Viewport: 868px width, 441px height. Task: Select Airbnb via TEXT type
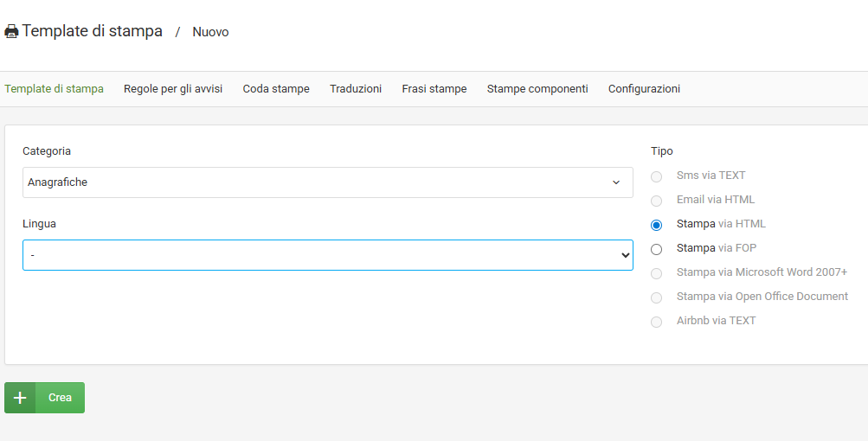pos(657,322)
